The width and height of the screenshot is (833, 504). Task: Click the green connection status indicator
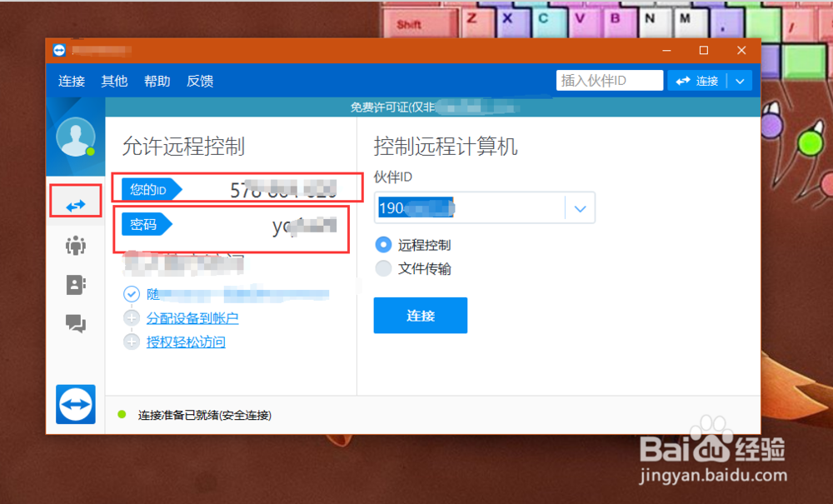point(122,414)
